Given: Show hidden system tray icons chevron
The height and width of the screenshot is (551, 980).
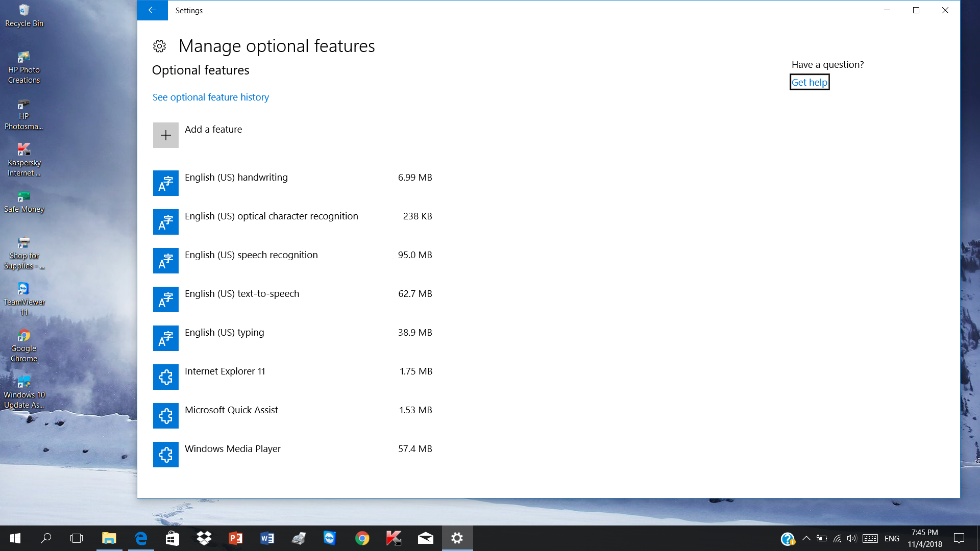Looking at the screenshot, I should click(806, 538).
